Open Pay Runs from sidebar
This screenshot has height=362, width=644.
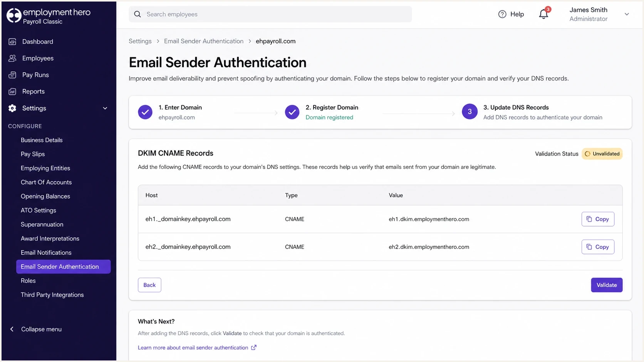point(35,75)
